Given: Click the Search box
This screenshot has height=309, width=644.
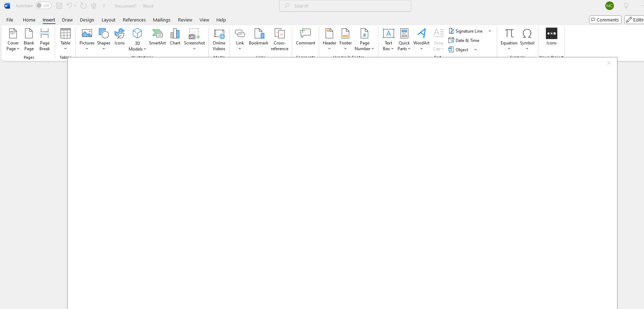Looking at the screenshot, I should 345,6.
